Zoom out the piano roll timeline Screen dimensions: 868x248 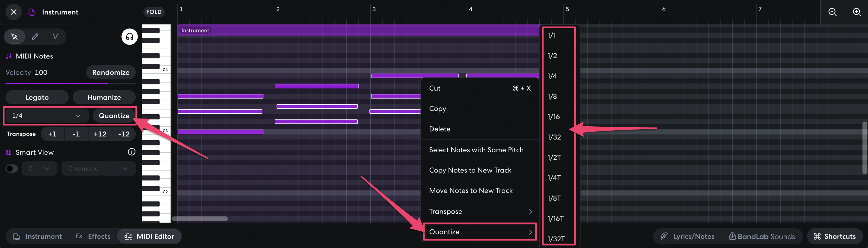[x=832, y=12]
